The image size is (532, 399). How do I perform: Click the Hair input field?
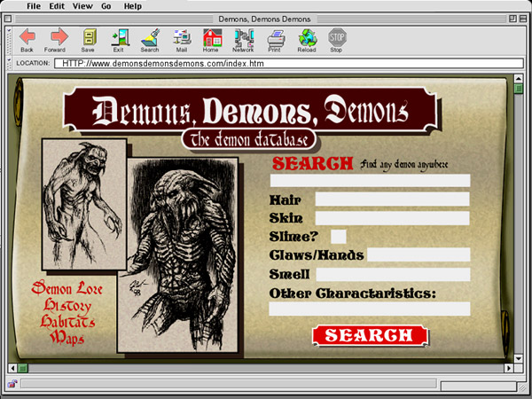coord(392,199)
